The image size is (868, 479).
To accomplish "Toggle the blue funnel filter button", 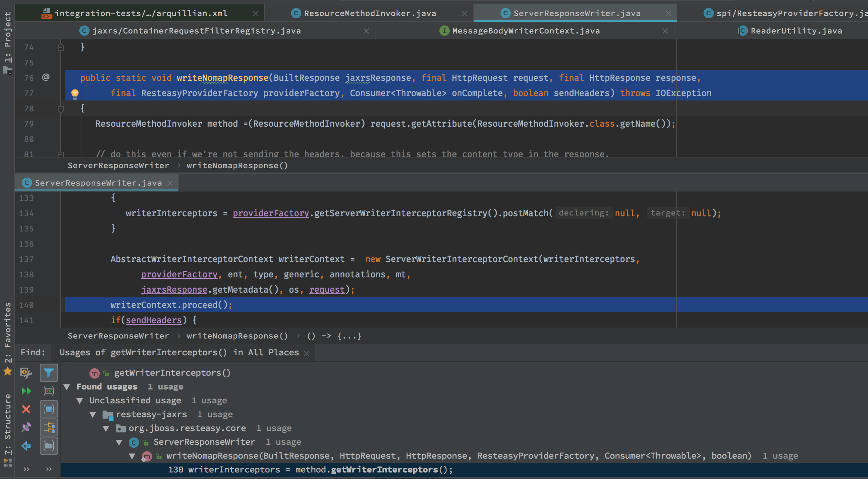I will (49, 373).
